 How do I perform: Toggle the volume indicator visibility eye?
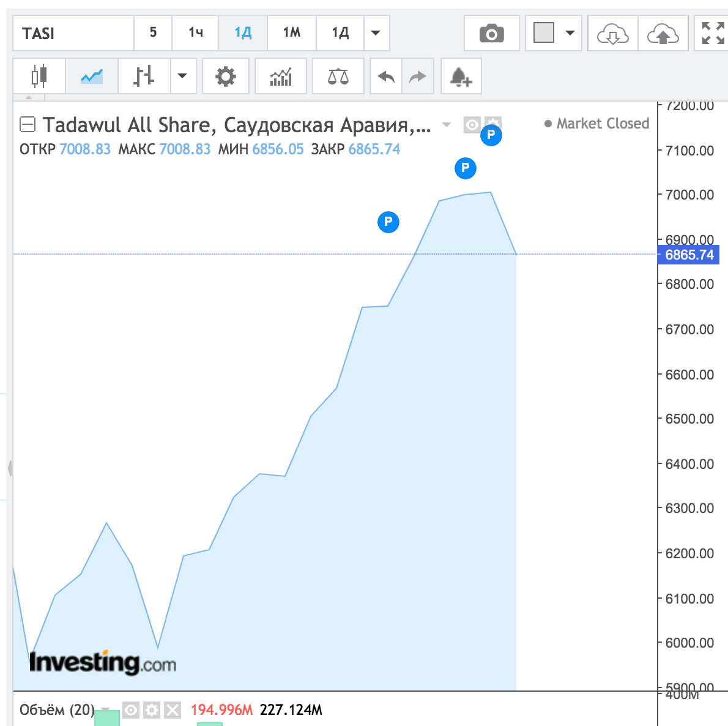[131, 709]
